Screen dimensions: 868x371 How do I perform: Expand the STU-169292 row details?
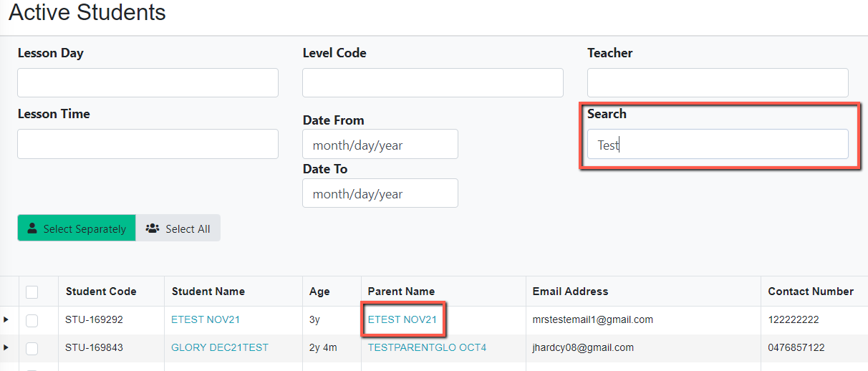coord(6,319)
